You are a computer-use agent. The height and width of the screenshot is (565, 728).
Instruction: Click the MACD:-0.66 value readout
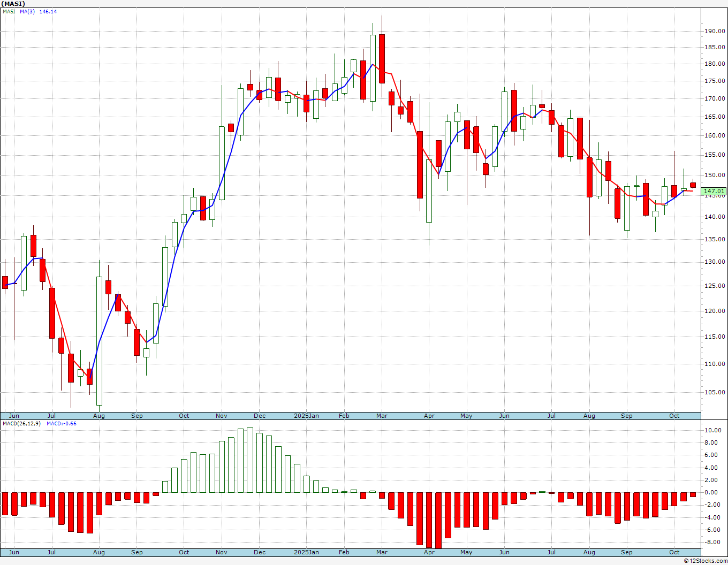tap(62, 424)
